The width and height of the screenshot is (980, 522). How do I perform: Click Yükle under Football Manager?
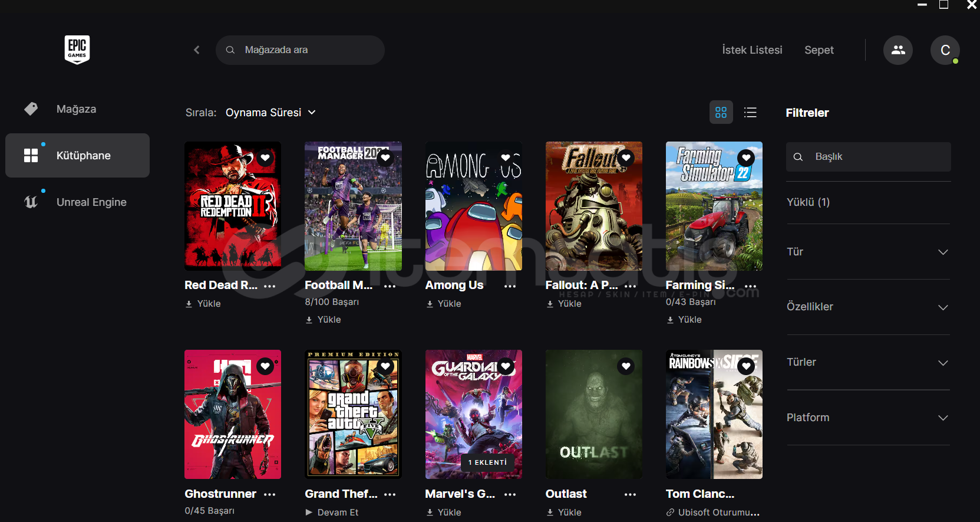323,320
